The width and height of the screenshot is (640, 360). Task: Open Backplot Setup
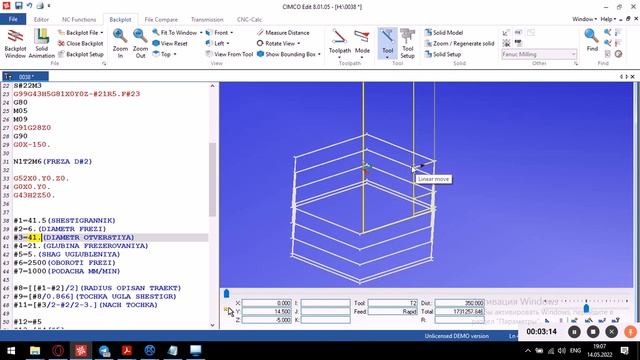[80, 54]
